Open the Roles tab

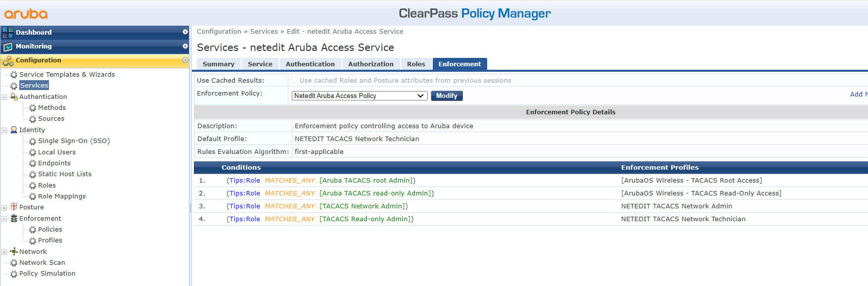click(416, 64)
